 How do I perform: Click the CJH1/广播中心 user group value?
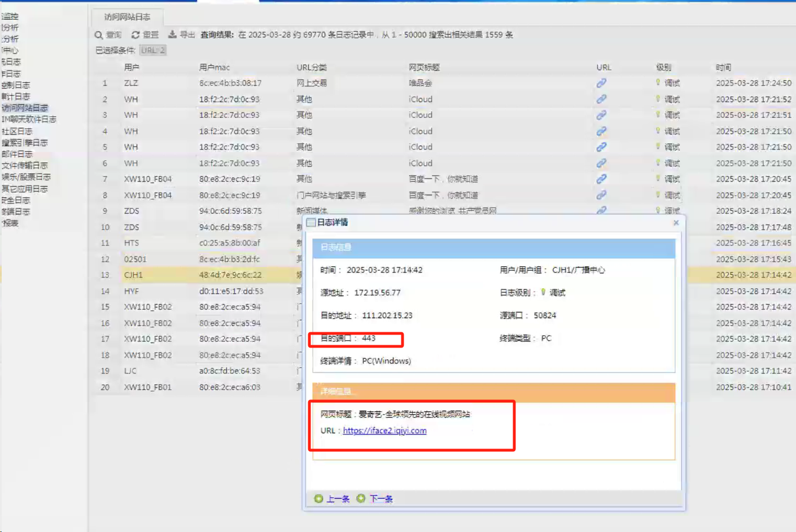pyautogui.click(x=579, y=270)
